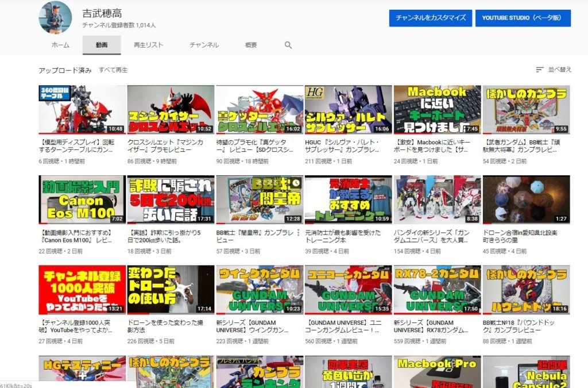588x388 pixels.
Task: Go to the チャンネル tab
Action: (x=204, y=45)
